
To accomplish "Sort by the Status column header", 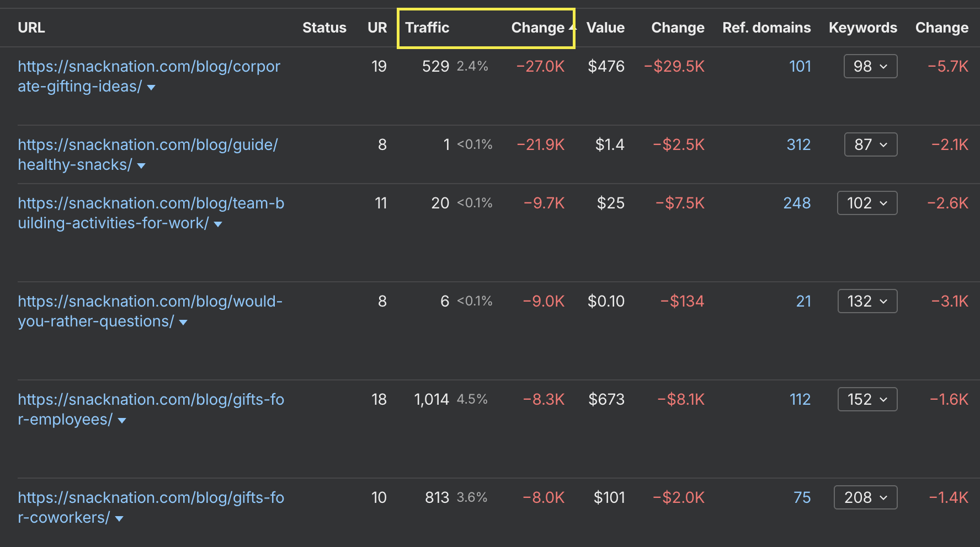I will 324,28.
